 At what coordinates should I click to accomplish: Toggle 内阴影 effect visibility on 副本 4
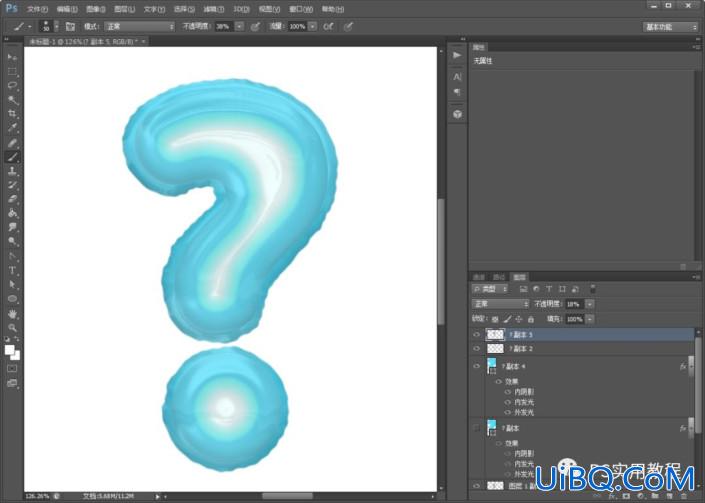pos(508,392)
